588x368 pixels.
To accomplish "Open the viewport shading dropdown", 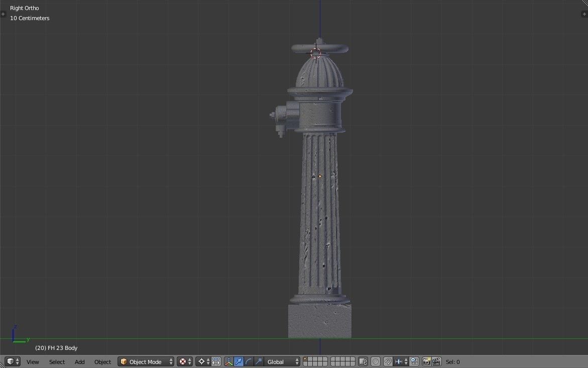I will pos(184,361).
